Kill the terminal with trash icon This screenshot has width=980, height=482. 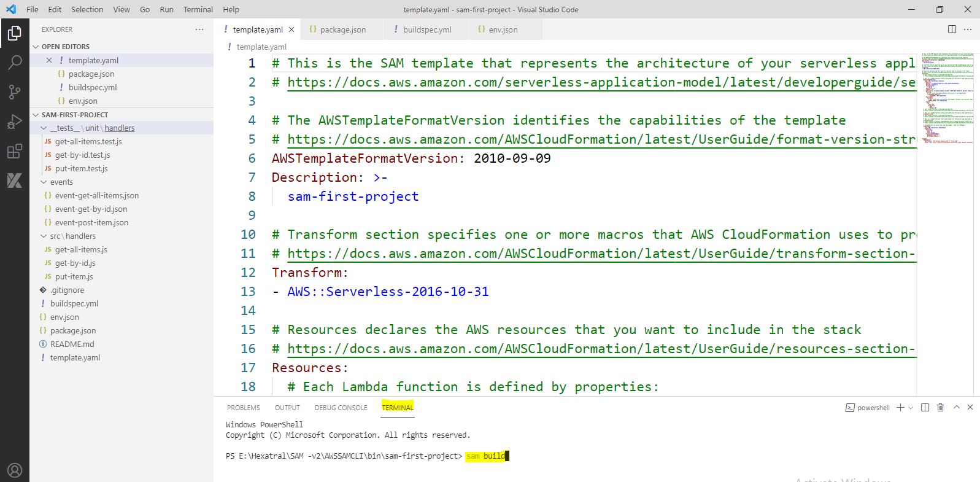pos(940,408)
